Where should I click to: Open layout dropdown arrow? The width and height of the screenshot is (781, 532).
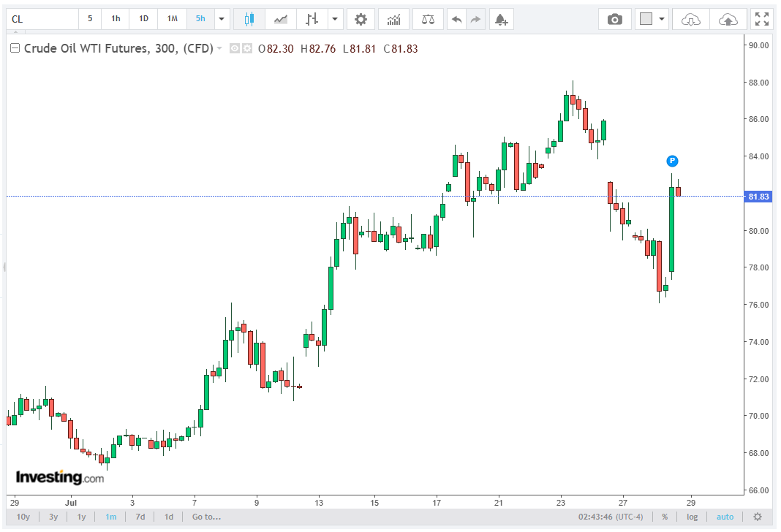(662, 19)
